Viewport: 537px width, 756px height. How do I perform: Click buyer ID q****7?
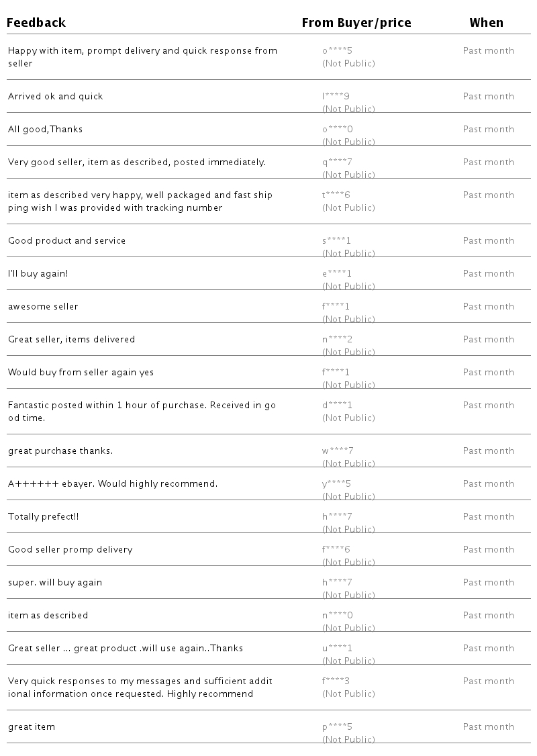[337, 162]
